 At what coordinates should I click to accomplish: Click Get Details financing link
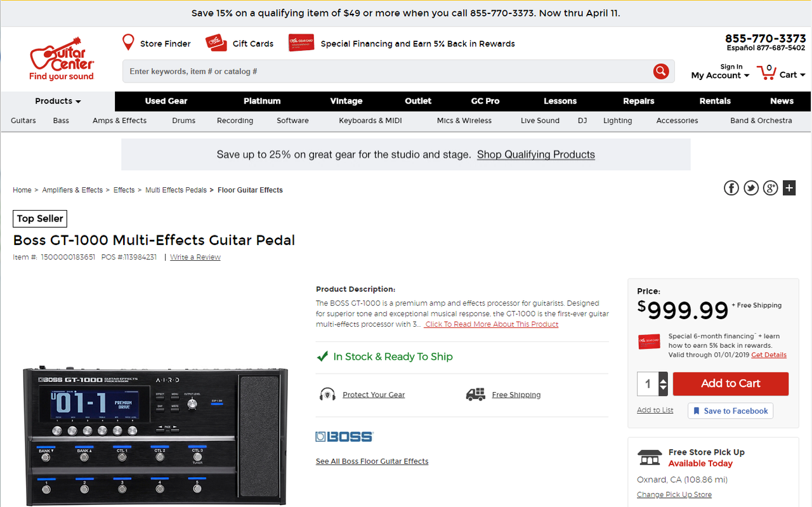(769, 355)
